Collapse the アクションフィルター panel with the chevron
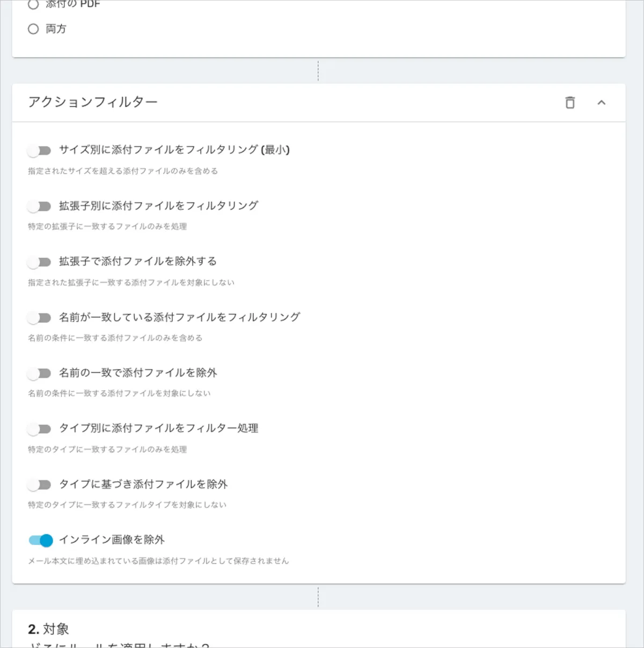The height and width of the screenshot is (648, 644). [601, 102]
